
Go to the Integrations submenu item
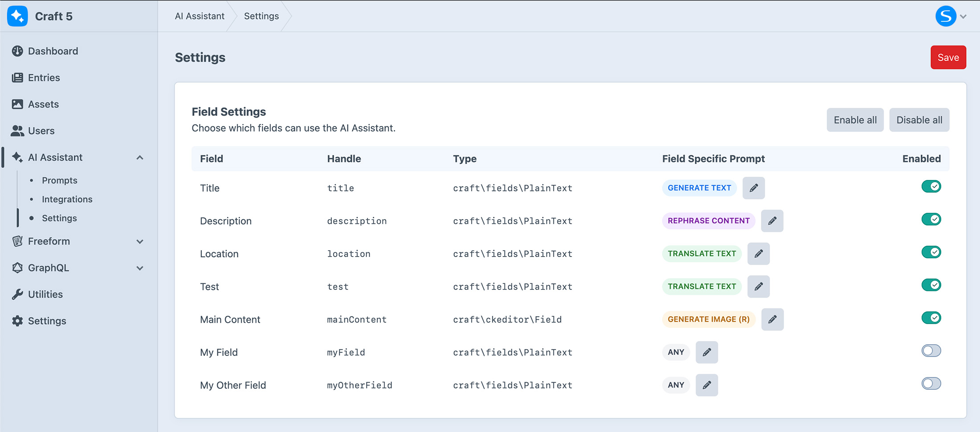pyautogui.click(x=67, y=199)
